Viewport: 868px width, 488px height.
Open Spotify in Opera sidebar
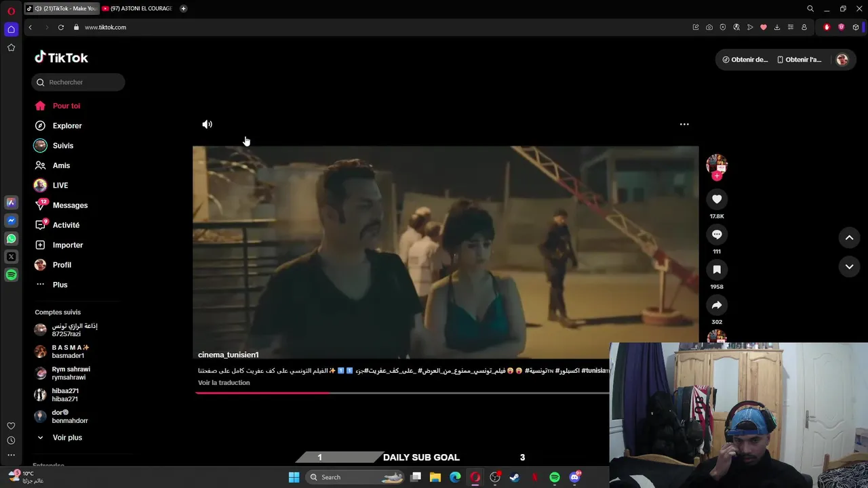point(11,275)
